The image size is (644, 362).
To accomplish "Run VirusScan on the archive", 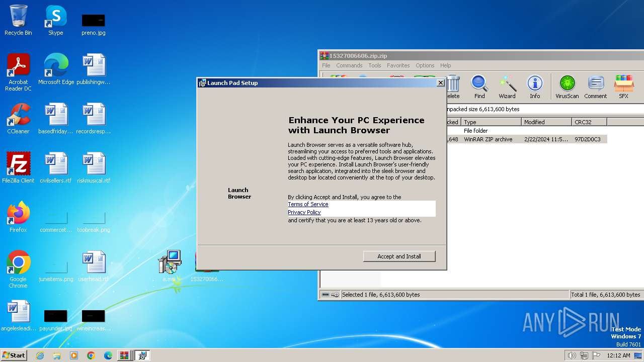I will pyautogui.click(x=567, y=87).
